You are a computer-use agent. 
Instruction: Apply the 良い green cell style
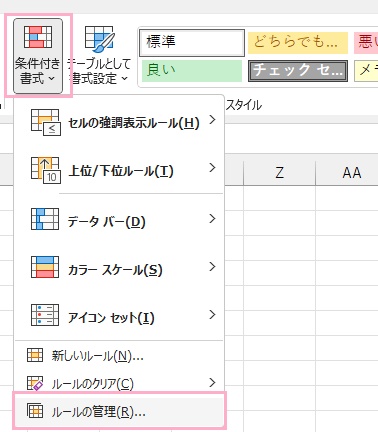click(x=192, y=71)
